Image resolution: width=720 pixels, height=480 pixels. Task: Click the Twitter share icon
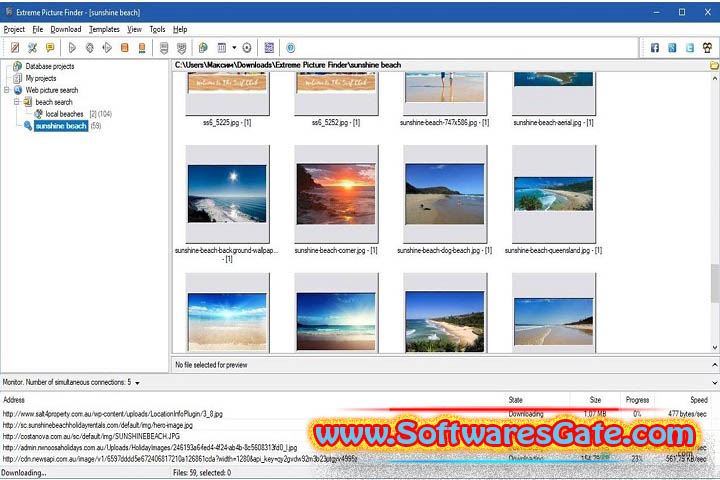coord(690,48)
